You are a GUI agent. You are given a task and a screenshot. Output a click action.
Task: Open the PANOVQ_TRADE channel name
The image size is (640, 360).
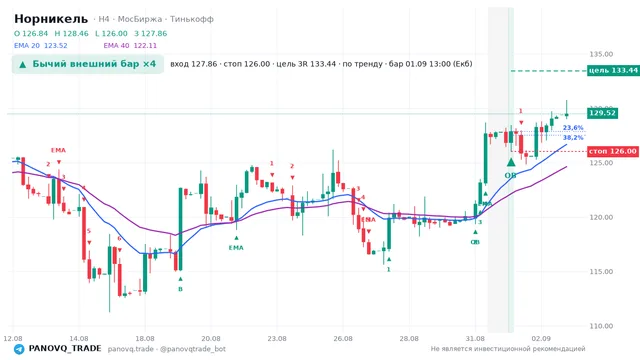(65, 349)
